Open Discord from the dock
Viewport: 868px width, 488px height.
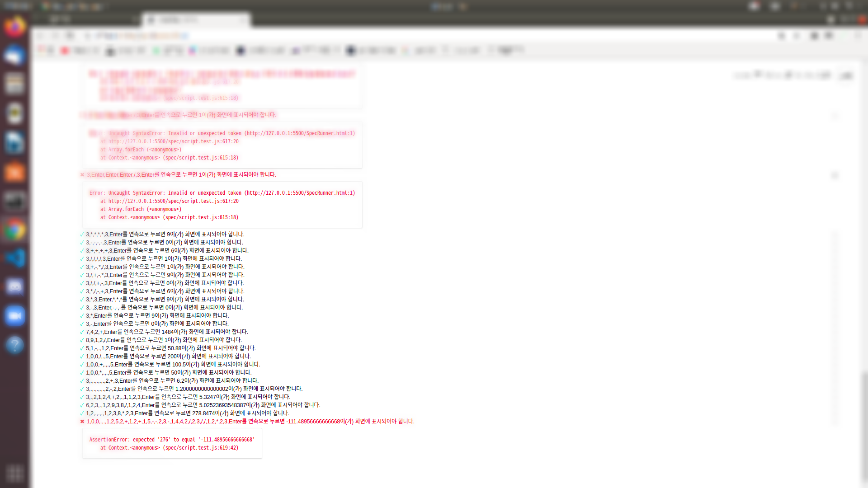[14, 286]
